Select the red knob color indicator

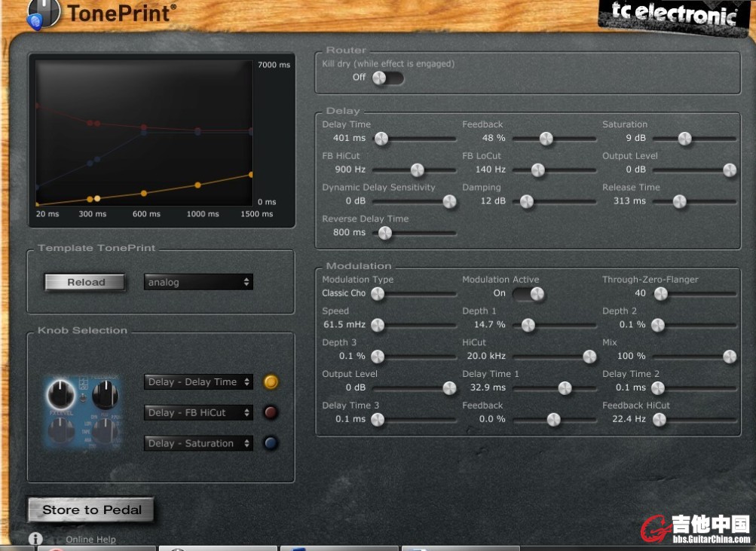pos(271,412)
